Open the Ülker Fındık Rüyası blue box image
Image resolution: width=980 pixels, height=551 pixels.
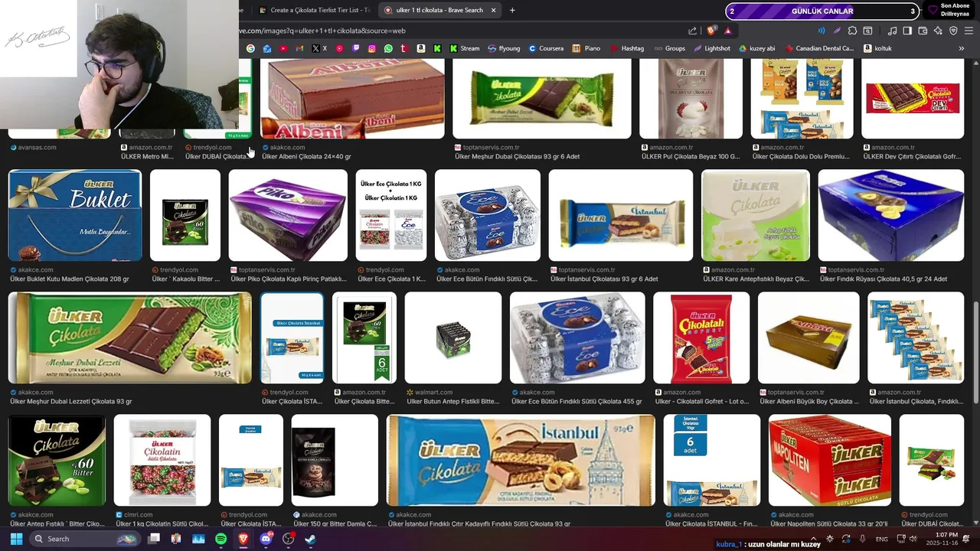point(891,215)
